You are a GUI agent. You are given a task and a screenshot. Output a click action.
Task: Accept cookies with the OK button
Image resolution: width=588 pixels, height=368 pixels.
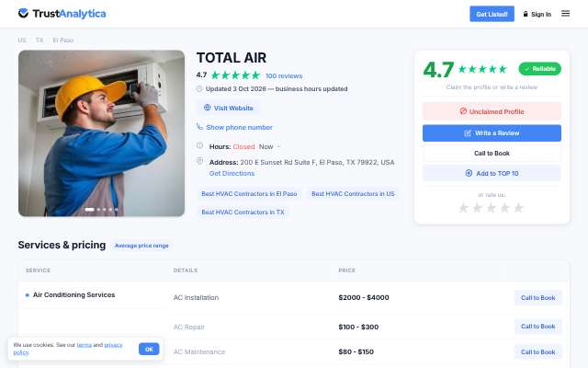149,350
